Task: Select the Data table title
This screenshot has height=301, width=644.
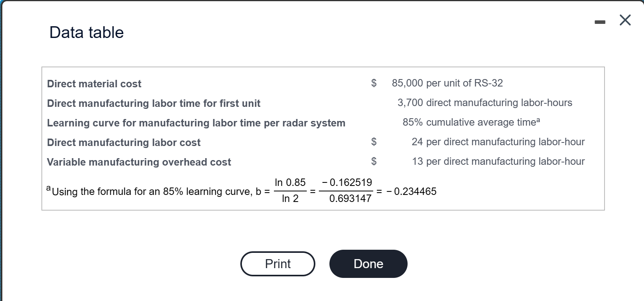Action: [x=86, y=32]
